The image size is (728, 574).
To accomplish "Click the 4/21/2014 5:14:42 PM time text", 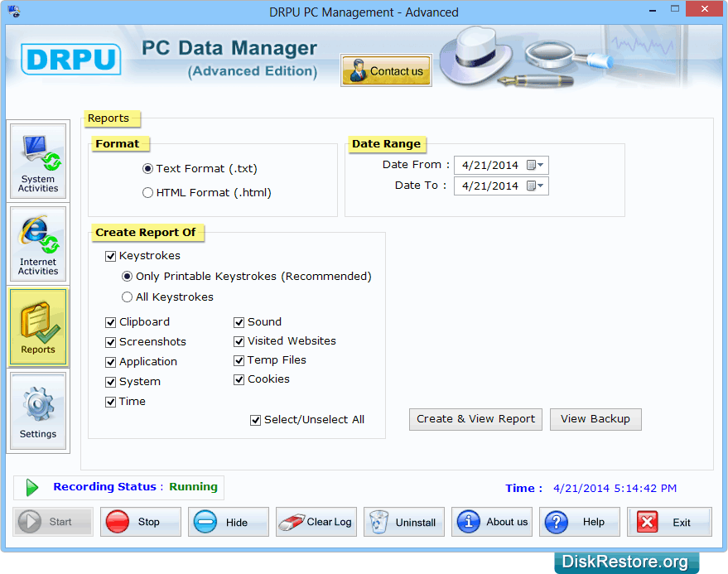I will tap(615, 489).
